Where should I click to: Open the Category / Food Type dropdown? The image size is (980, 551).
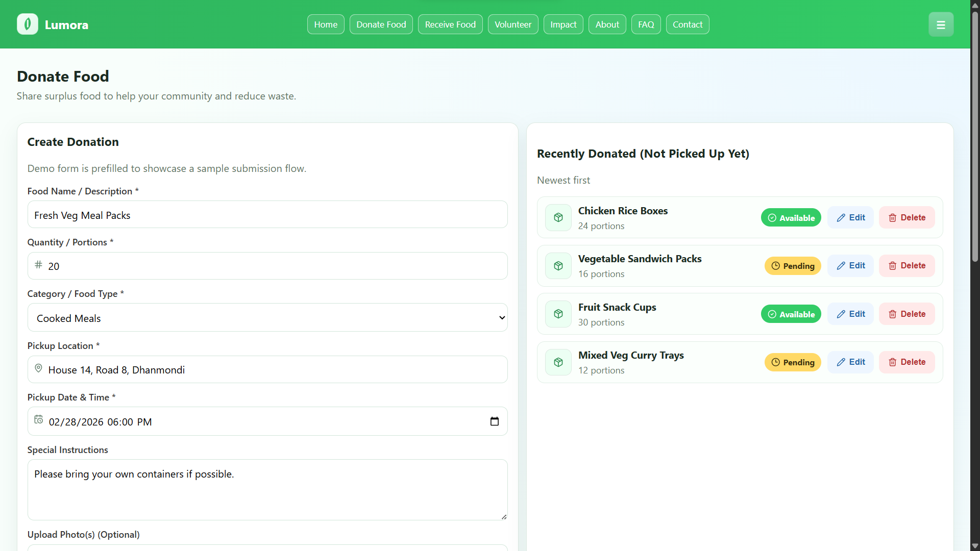267,318
